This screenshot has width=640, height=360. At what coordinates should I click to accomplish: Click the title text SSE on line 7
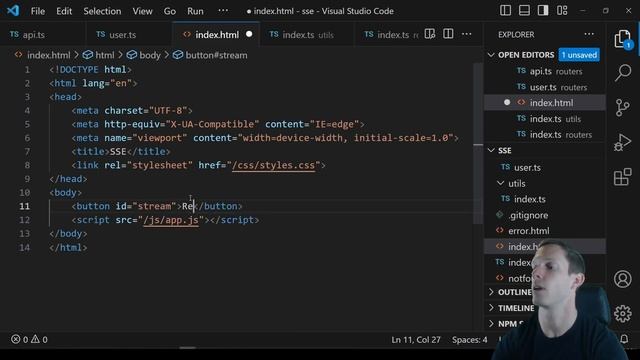click(x=118, y=151)
